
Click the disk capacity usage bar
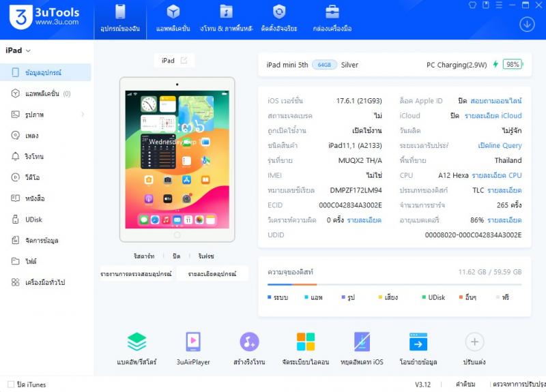pos(394,284)
